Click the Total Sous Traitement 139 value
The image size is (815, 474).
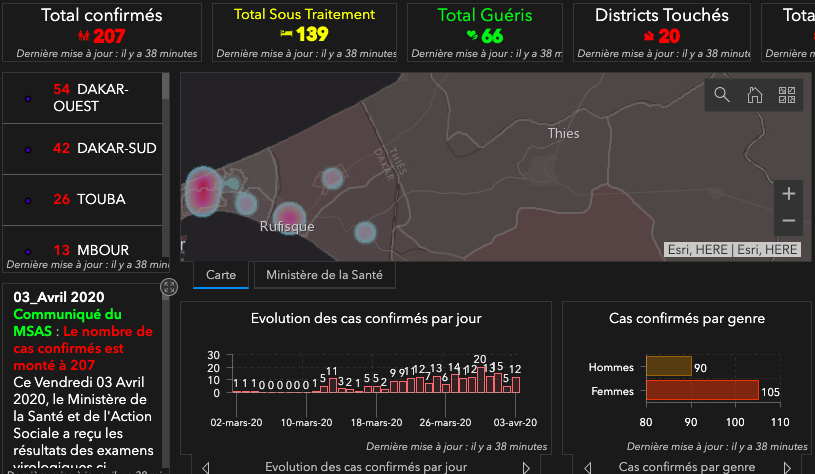pyautogui.click(x=312, y=34)
